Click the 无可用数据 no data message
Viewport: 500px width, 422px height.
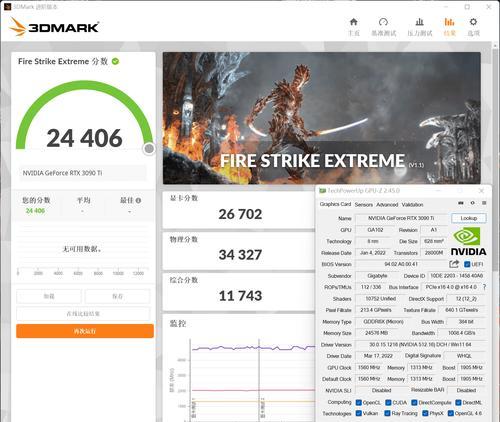[x=82, y=249]
